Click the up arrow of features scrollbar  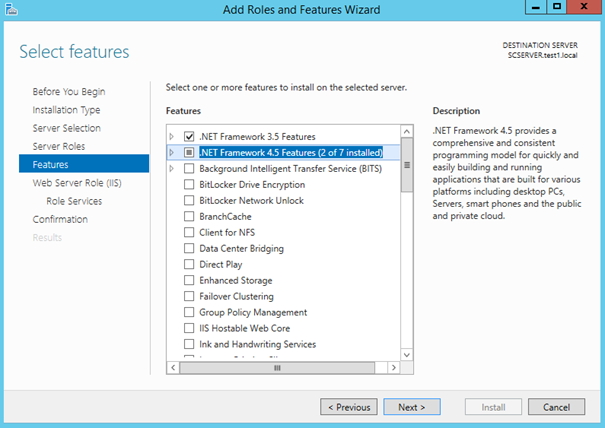(407, 132)
